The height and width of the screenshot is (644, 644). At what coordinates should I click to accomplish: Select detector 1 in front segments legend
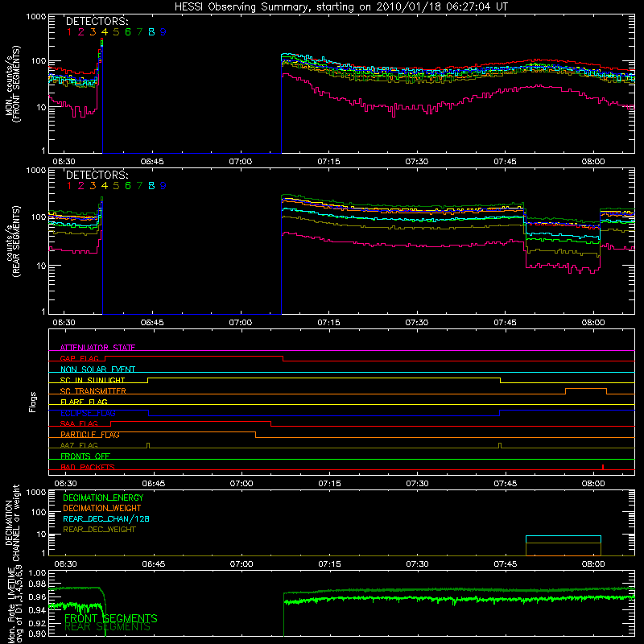(69, 32)
